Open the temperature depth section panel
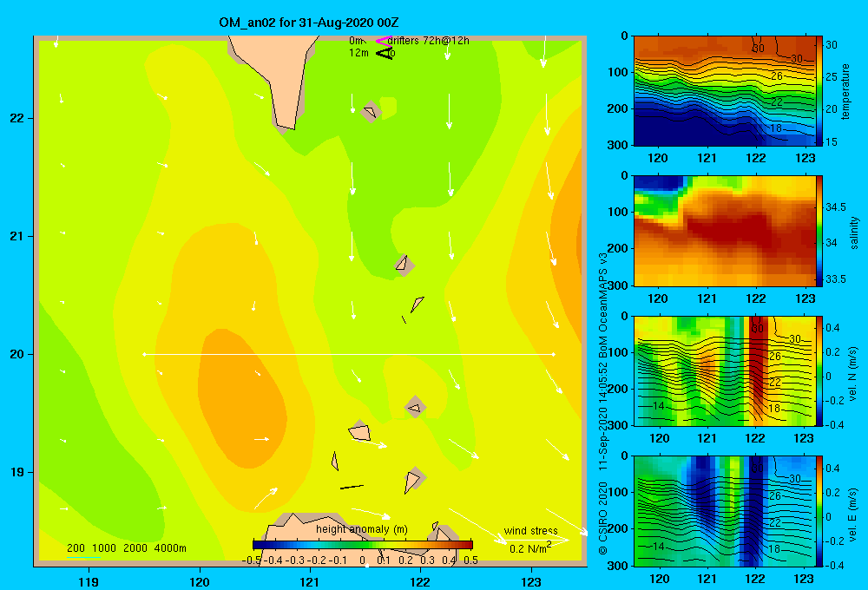Image resolution: width=868 pixels, height=590 pixels. (x=724, y=91)
